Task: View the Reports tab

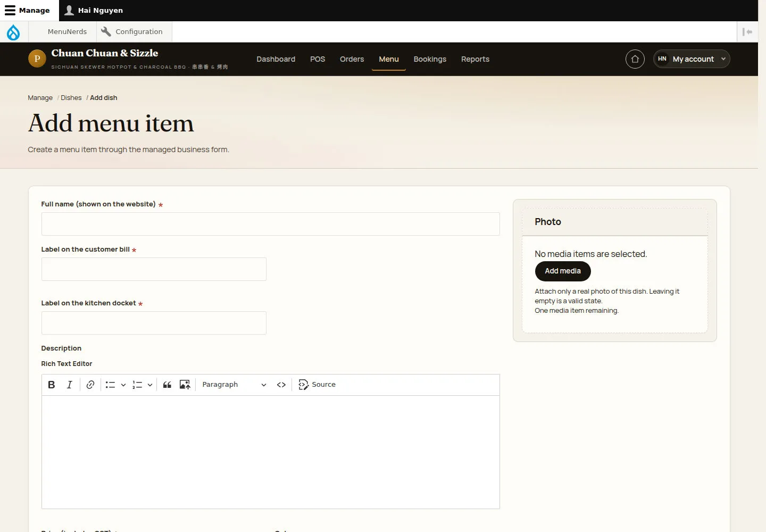Action: pyautogui.click(x=475, y=59)
